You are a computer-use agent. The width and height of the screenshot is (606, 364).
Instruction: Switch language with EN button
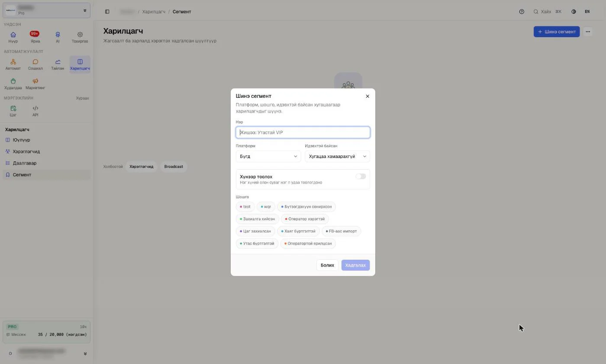tap(587, 12)
